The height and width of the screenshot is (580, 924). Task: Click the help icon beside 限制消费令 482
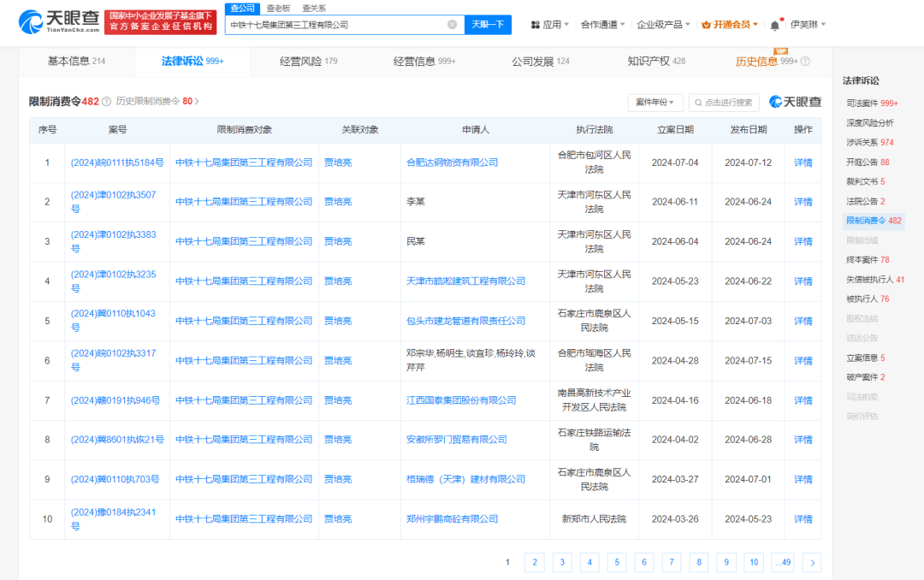[106, 102]
